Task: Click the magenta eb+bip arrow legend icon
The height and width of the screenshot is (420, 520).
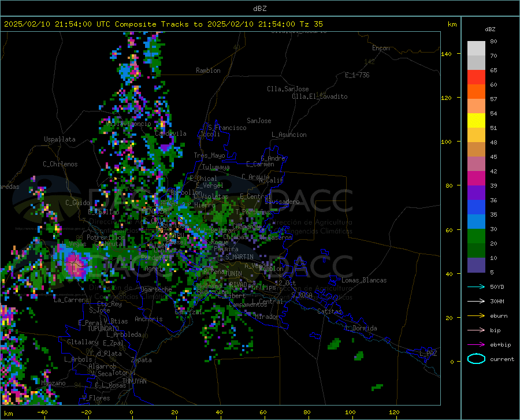Action: pyautogui.click(x=476, y=345)
